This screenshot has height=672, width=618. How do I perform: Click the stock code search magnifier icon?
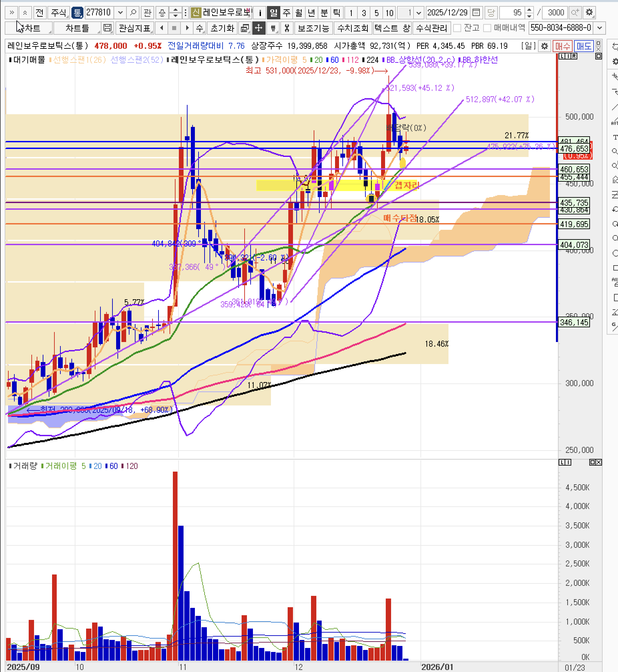133,13
